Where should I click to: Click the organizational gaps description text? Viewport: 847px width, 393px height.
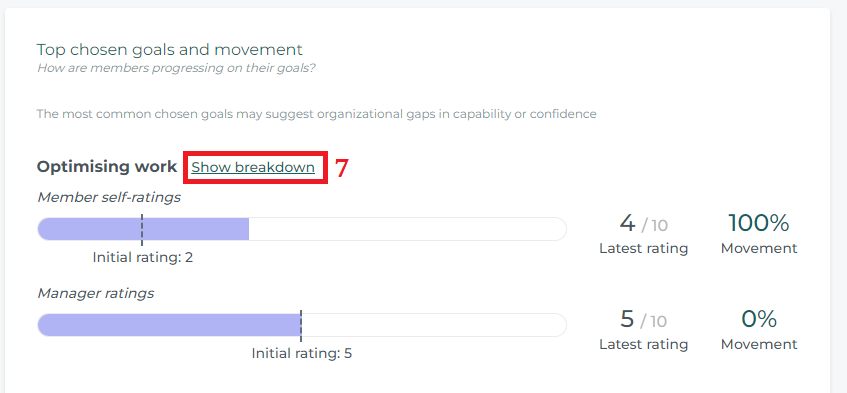coord(317,114)
